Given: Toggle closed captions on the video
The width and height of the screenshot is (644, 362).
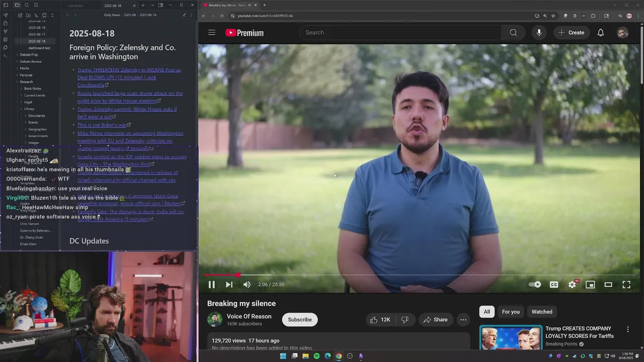Looking at the screenshot, I should [x=554, y=285].
